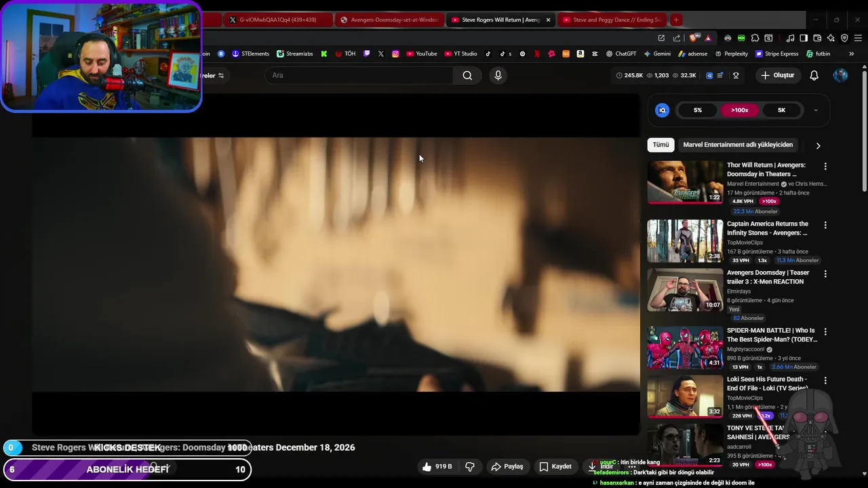Select the Tümü filter chip
Screen dimensions: 868x488
[x=660, y=144]
